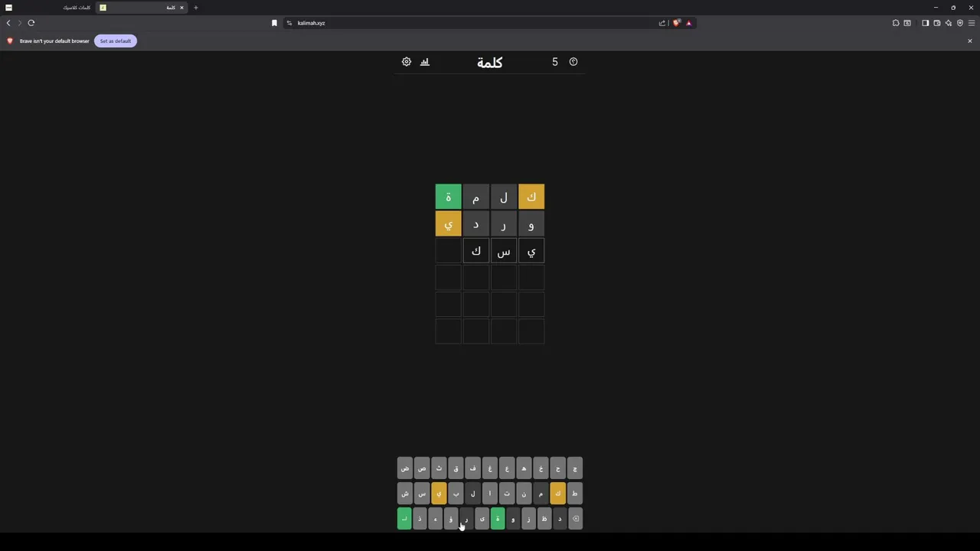The width and height of the screenshot is (980, 551).
Task: Tap the dark م key on the keyboard
Action: (x=541, y=494)
